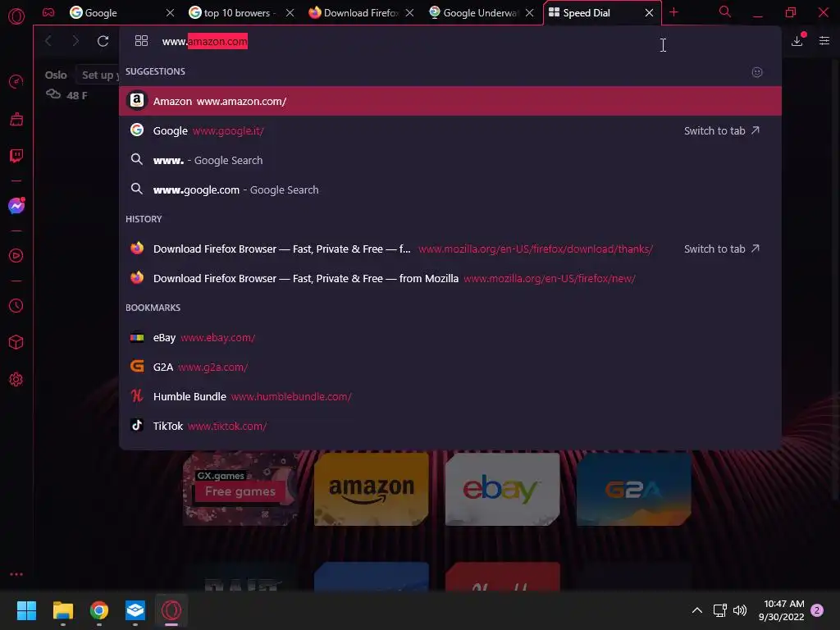This screenshot has height=630, width=840.
Task: Open Messenger in sidebar
Action: click(16, 206)
